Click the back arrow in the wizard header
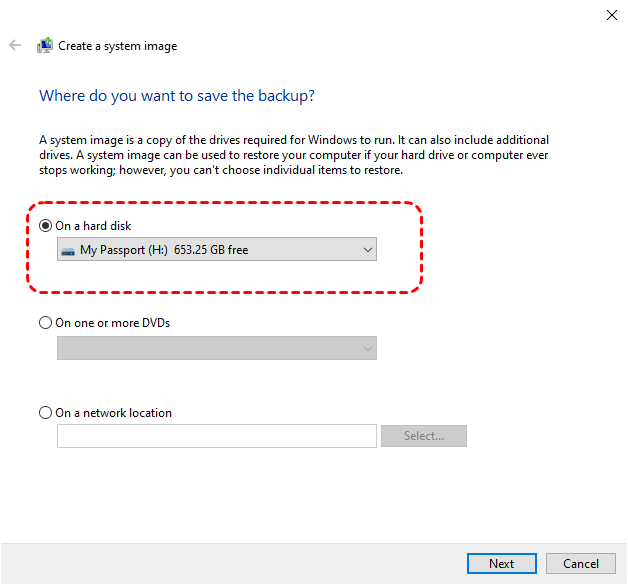Image resolution: width=628 pixels, height=585 pixels. [15, 46]
